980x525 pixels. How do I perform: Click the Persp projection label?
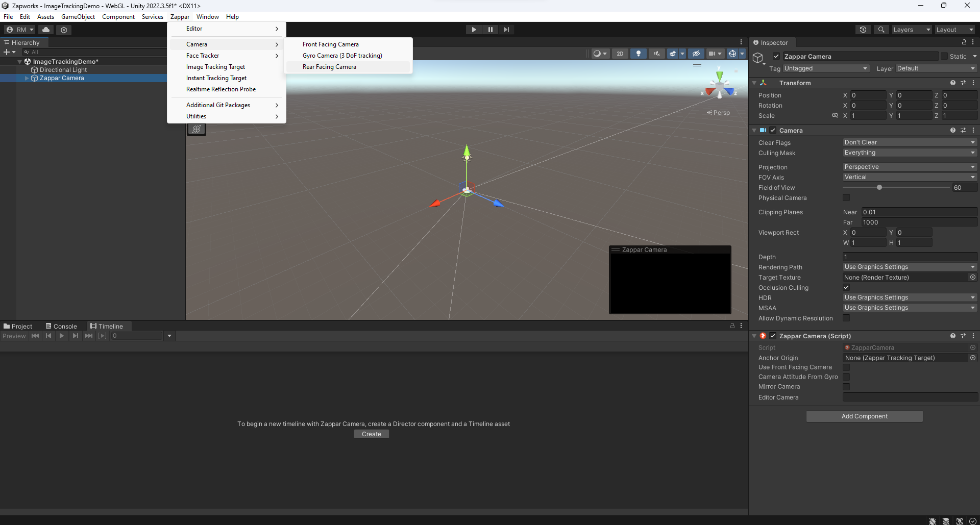[719, 113]
